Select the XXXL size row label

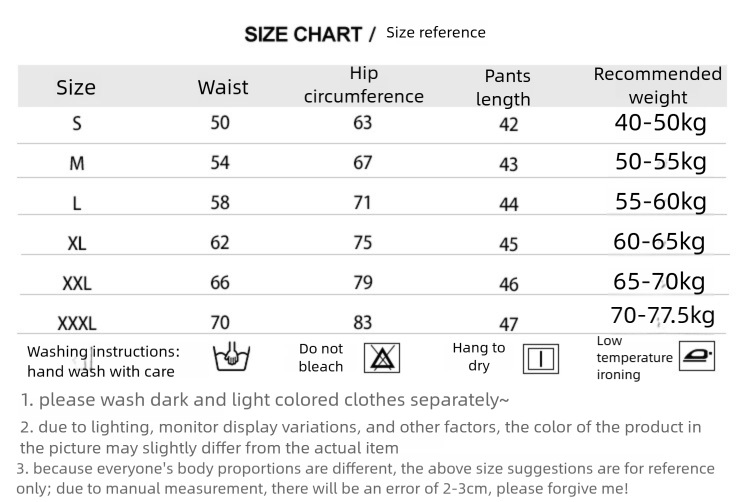77,323
